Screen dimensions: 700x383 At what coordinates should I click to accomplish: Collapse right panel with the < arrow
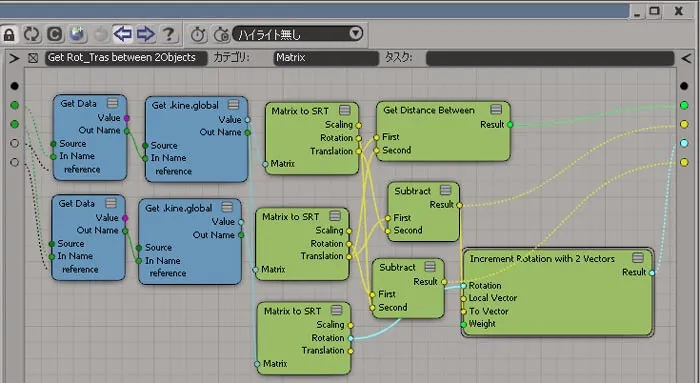686,58
